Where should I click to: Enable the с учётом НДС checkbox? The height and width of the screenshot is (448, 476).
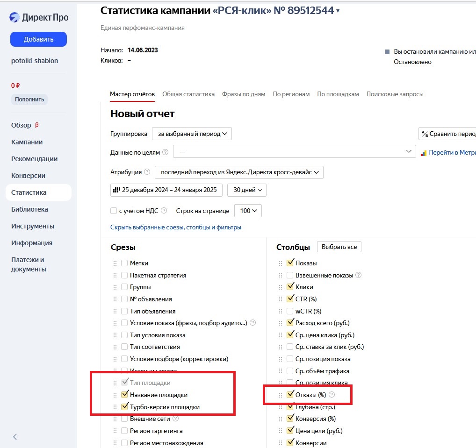[x=114, y=211]
